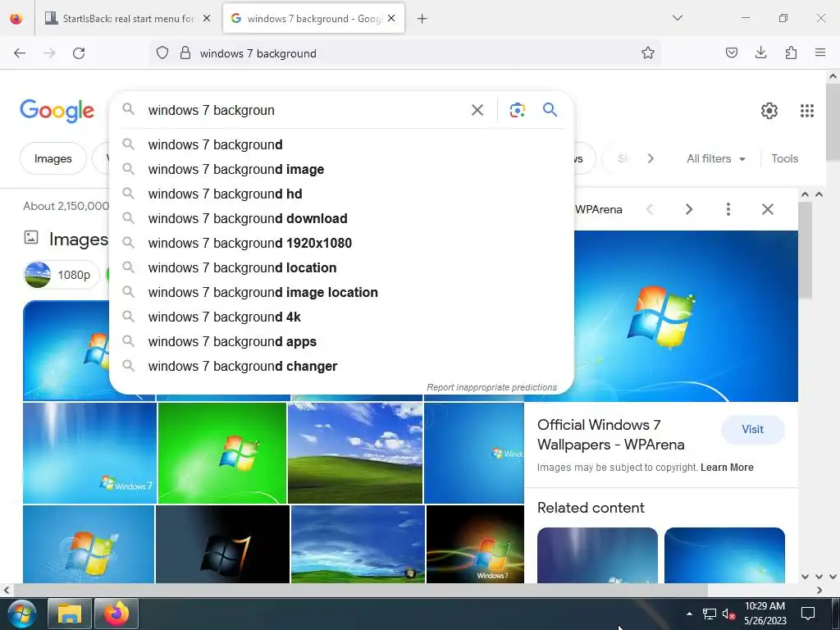Click Firefox taskbar button
Viewport: 840px width, 630px height.
(x=116, y=614)
